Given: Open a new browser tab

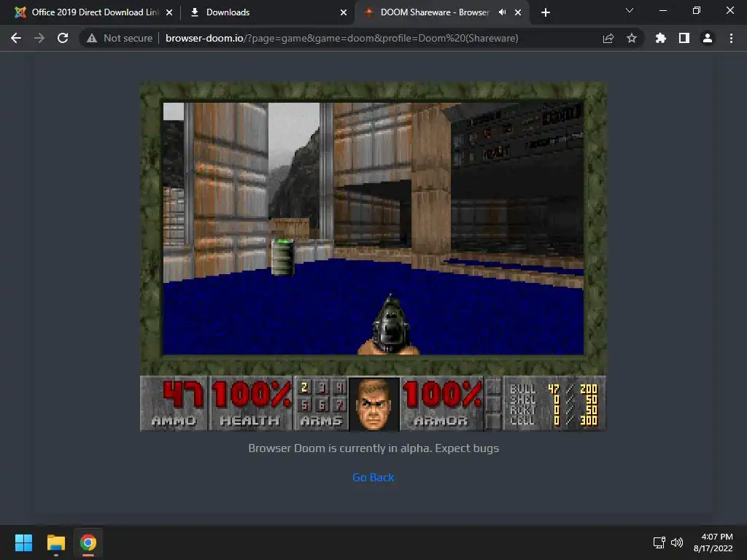Looking at the screenshot, I should coord(546,12).
